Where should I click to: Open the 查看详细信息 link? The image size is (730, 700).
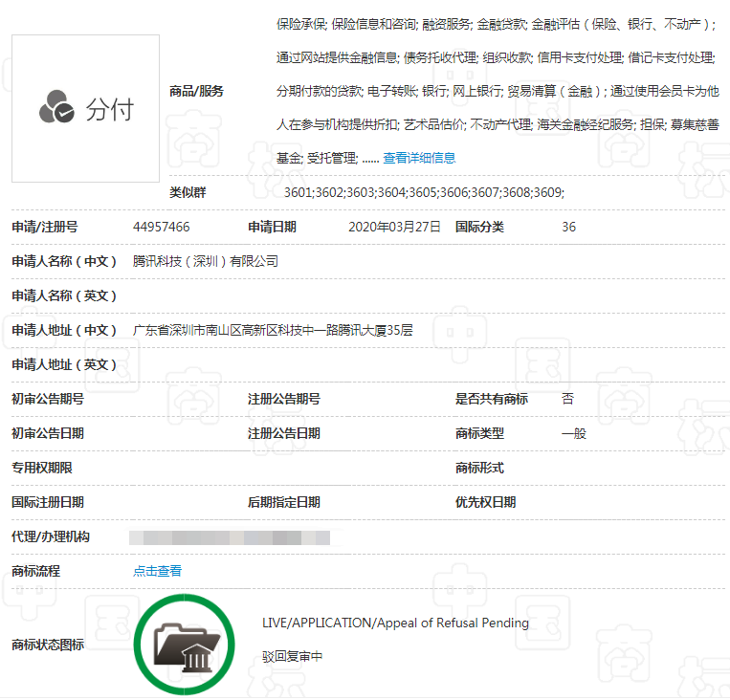pyautogui.click(x=419, y=158)
